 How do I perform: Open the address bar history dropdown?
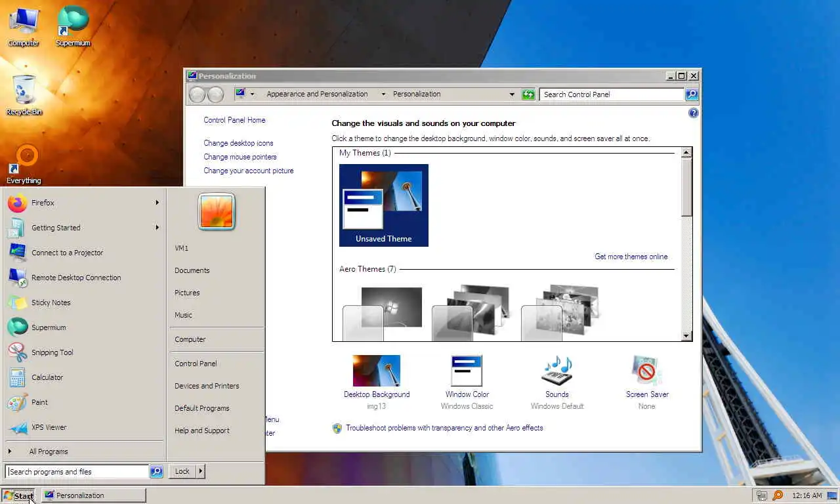[x=512, y=94]
